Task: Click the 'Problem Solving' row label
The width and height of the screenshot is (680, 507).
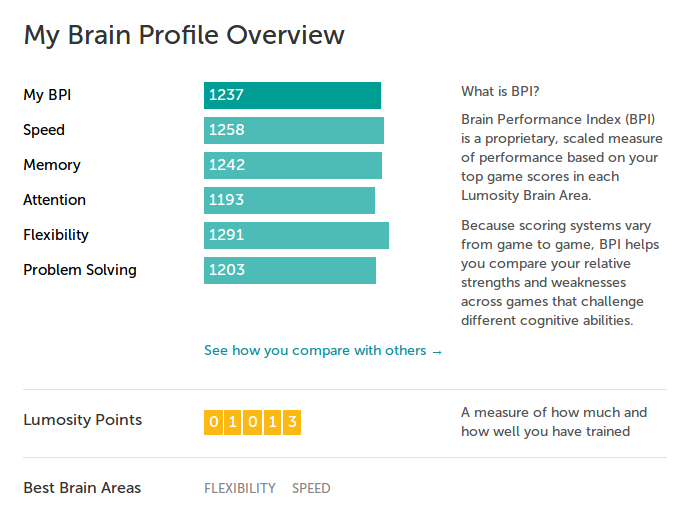Action: point(80,270)
